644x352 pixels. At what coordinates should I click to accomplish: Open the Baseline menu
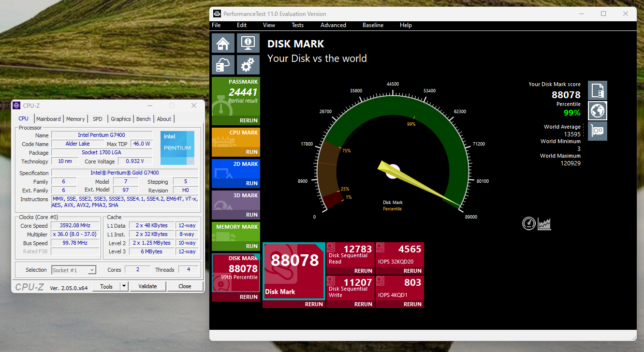click(x=373, y=25)
